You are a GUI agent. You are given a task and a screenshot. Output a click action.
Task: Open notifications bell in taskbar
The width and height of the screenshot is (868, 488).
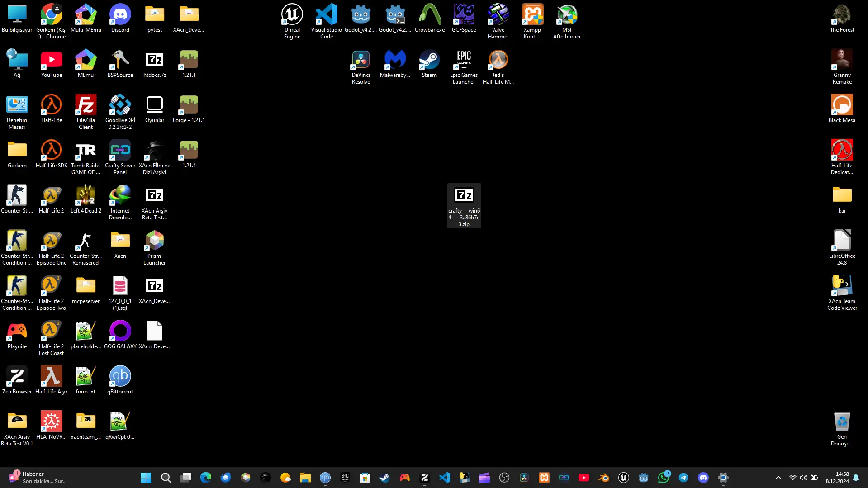coord(856,478)
